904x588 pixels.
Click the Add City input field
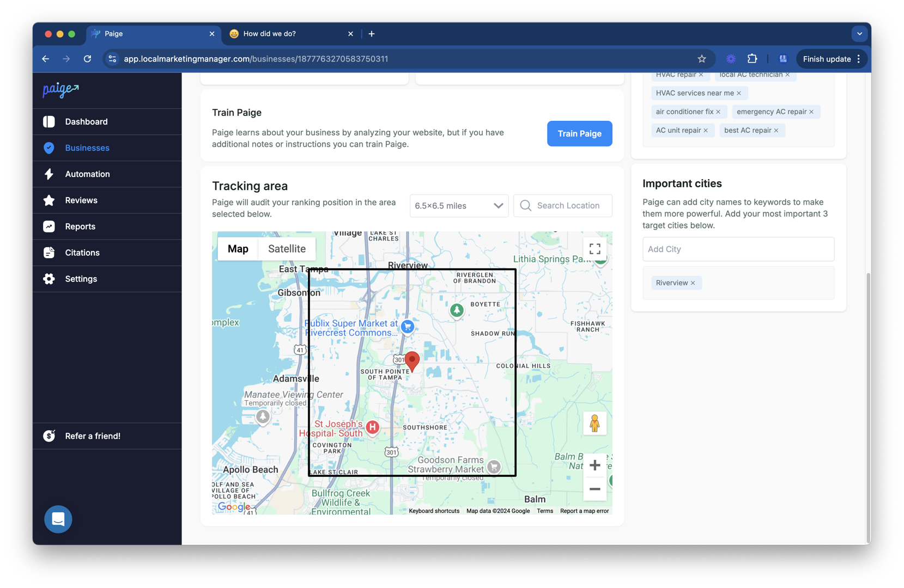(738, 249)
